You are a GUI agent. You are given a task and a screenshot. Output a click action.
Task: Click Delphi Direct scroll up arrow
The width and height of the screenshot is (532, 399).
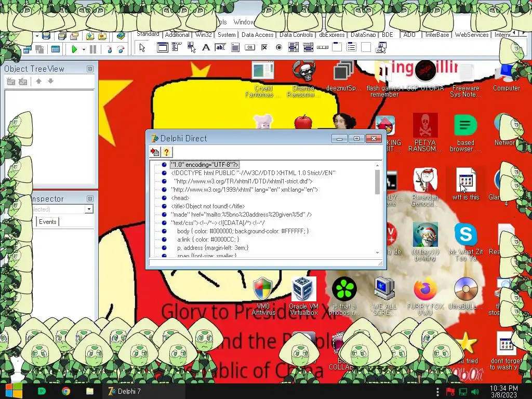tap(377, 165)
